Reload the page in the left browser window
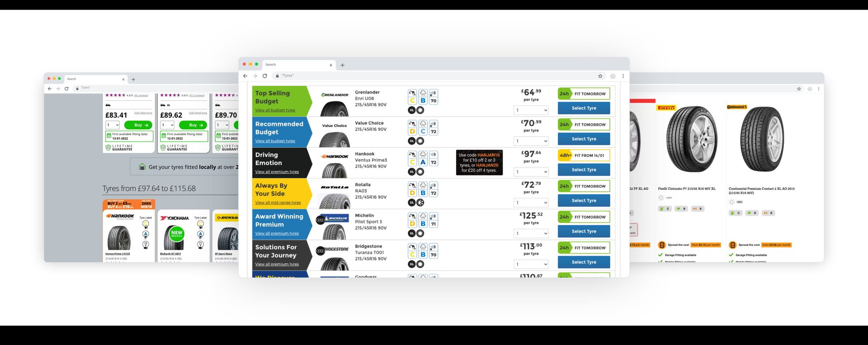 (66, 89)
